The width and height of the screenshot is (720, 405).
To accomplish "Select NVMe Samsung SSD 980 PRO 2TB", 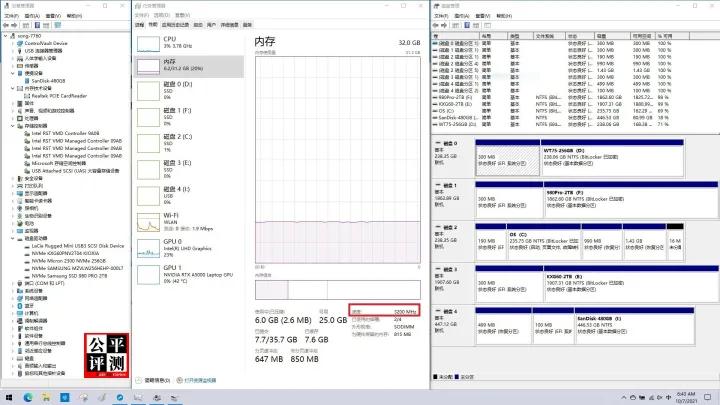I will (x=69, y=276).
